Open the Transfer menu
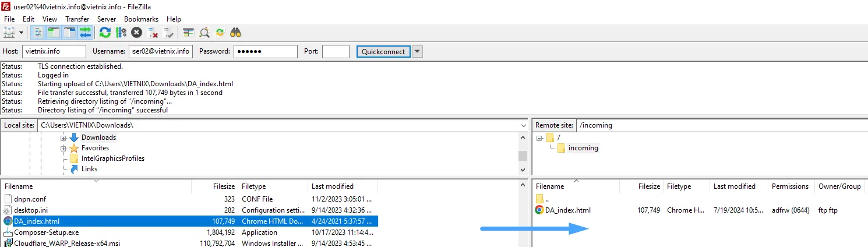The image size is (868, 247). 77,19
